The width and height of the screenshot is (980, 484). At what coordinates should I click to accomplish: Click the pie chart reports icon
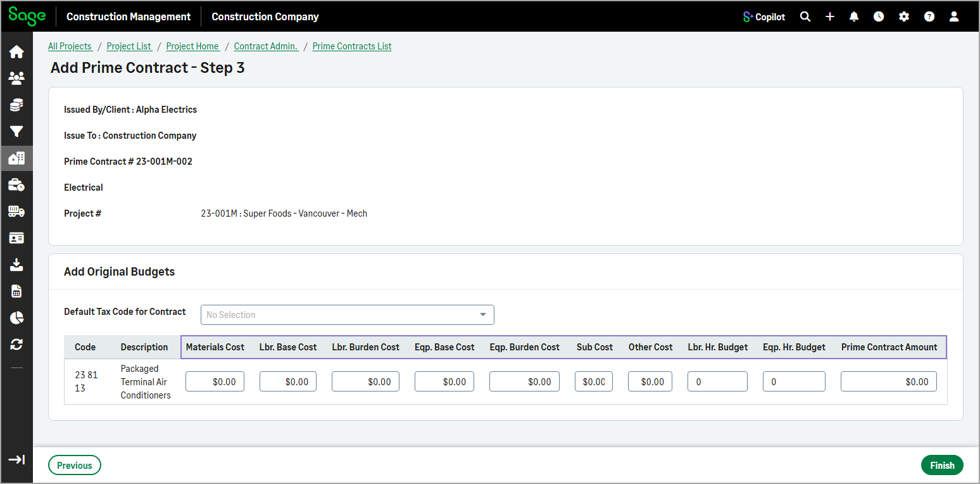click(16, 318)
